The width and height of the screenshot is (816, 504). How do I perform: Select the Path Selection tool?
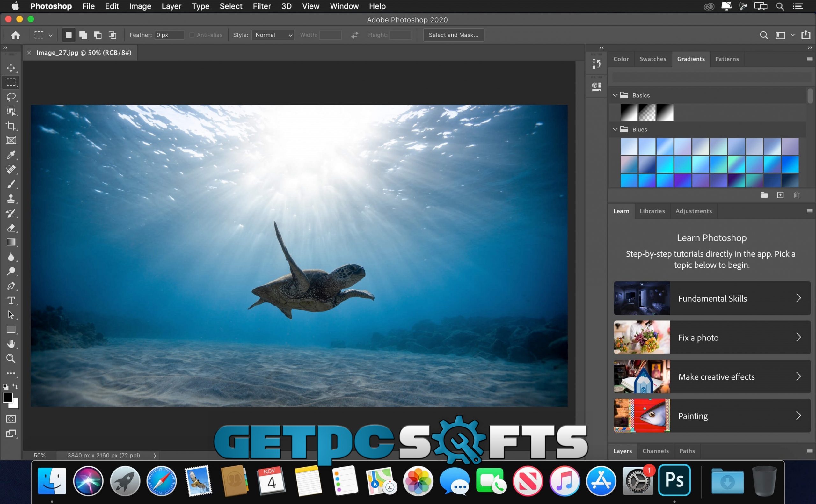click(11, 315)
